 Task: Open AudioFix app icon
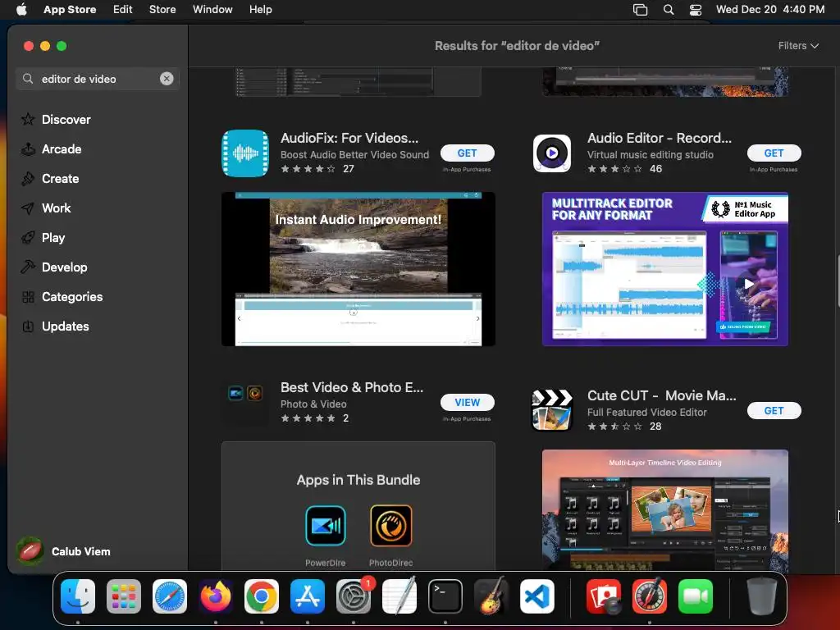tap(245, 153)
